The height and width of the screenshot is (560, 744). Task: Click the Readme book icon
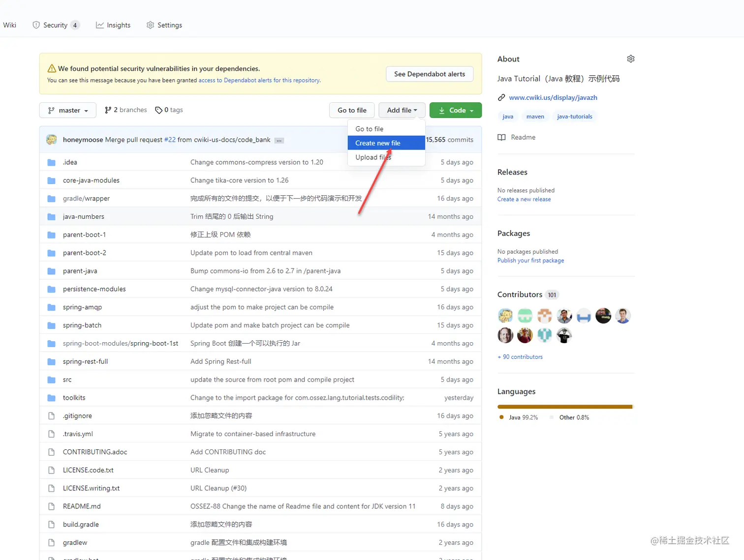(500, 137)
